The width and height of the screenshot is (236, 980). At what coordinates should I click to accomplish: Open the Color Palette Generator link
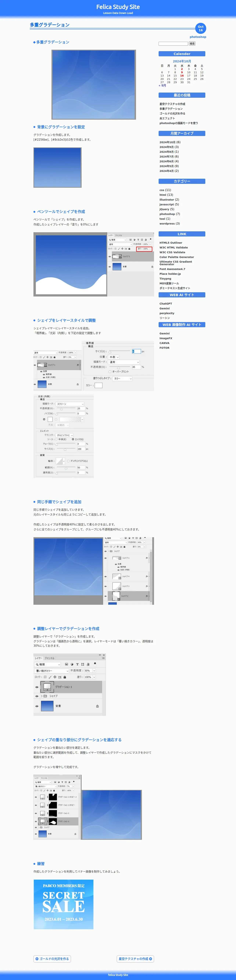click(x=177, y=257)
